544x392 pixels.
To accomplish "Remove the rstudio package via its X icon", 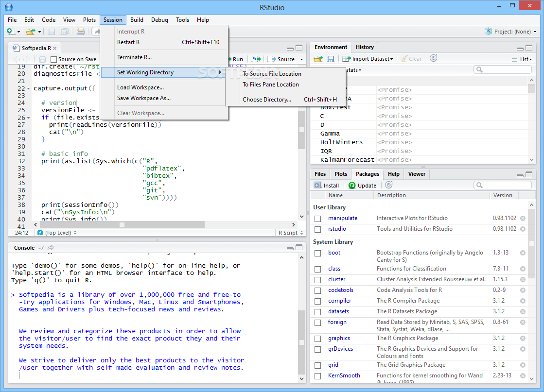I will (x=523, y=229).
